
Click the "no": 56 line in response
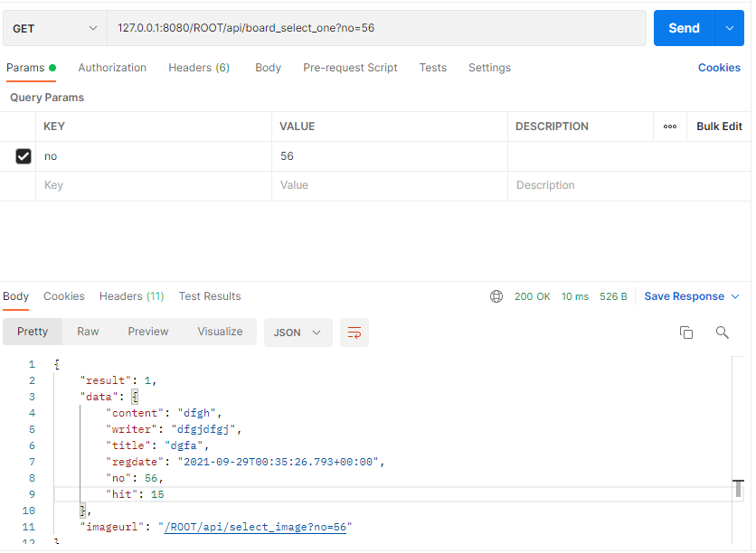coord(135,478)
